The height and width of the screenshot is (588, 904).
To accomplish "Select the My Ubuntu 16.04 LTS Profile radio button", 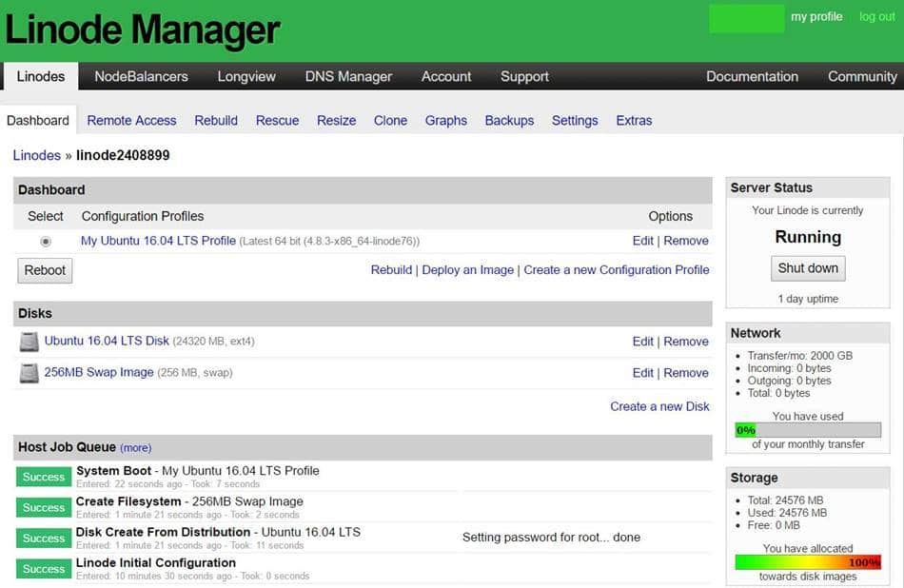I will click(x=46, y=242).
